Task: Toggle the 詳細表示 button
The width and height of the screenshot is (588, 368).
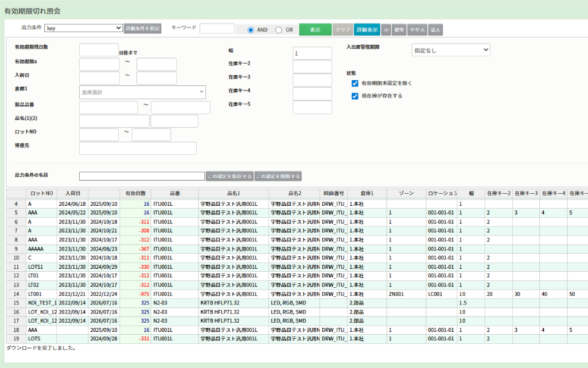Action: [x=367, y=30]
